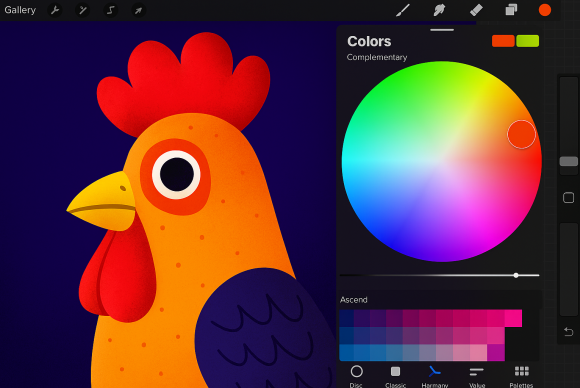Switch to the Disc color tab
The width and height of the screenshot is (580, 388).
coord(357,377)
